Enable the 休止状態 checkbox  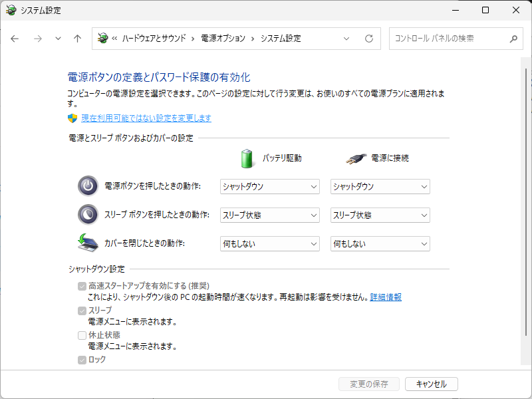pos(82,335)
